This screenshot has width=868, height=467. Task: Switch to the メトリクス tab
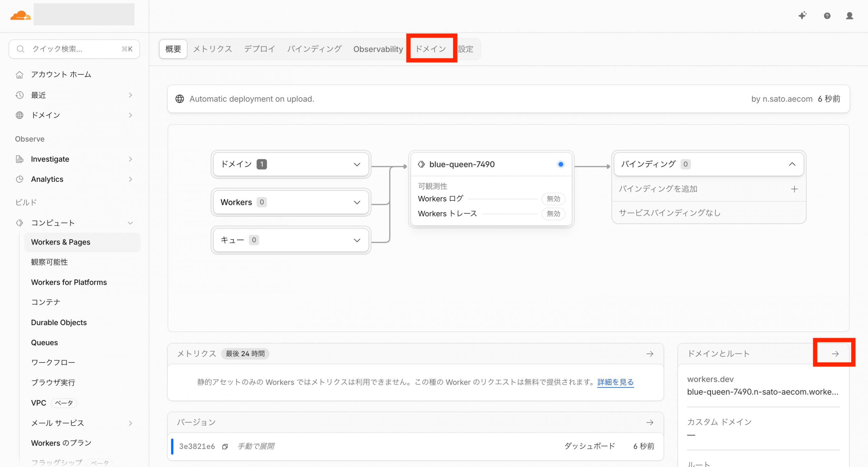click(x=213, y=49)
